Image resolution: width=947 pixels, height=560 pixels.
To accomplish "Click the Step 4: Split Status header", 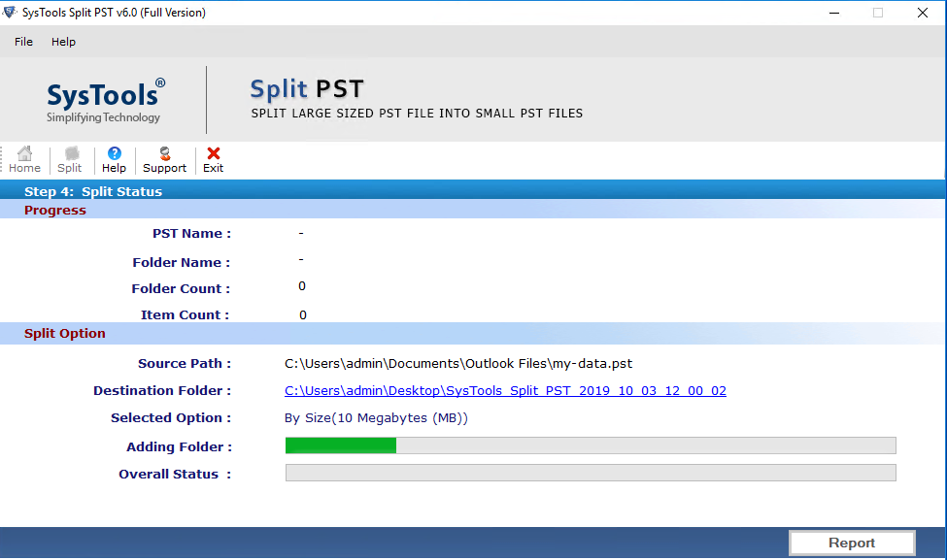I will click(x=93, y=191).
